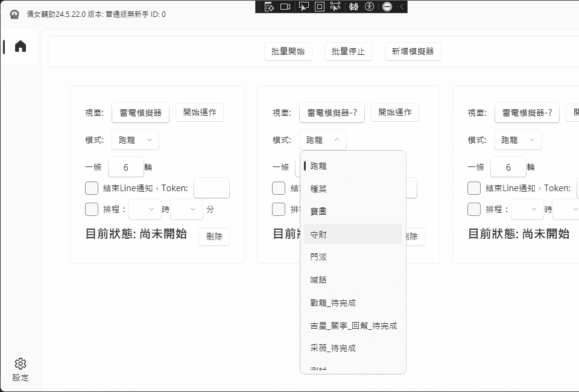Click the 新增模擬器 button
The image size is (579, 392).
point(413,51)
